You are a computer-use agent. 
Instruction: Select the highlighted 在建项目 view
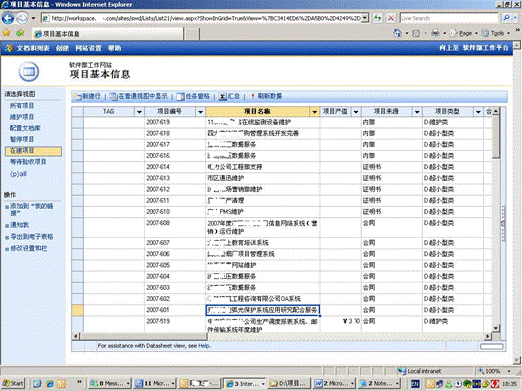33,151
